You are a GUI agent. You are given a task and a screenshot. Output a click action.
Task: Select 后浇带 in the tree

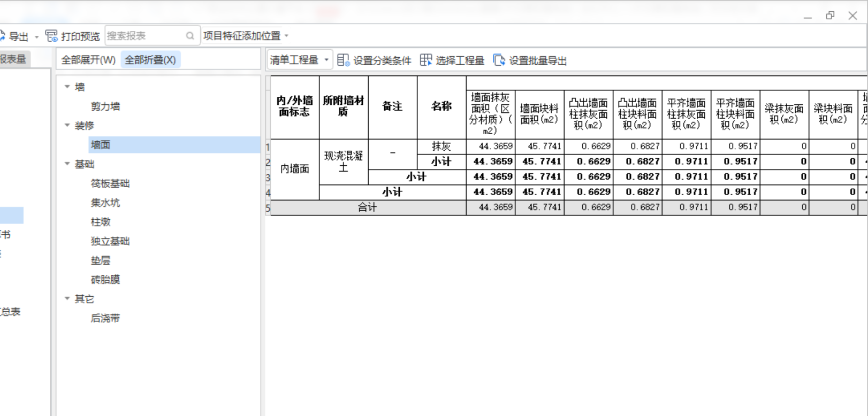105,318
